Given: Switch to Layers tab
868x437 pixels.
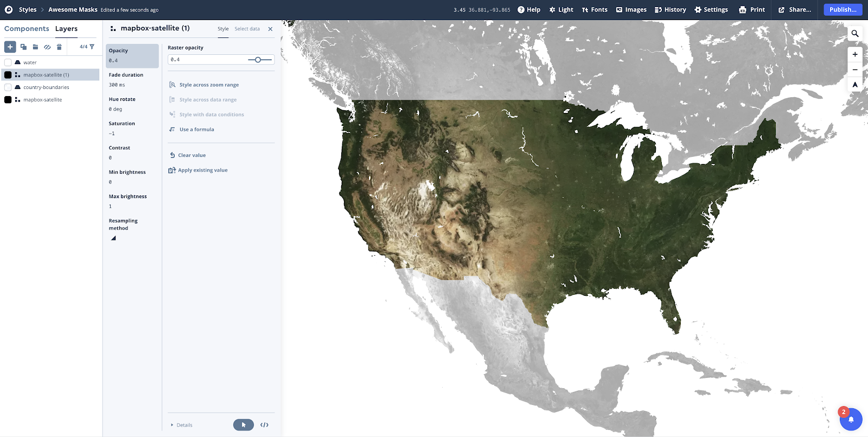Looking at the screenshot, I should pos(66,29).
